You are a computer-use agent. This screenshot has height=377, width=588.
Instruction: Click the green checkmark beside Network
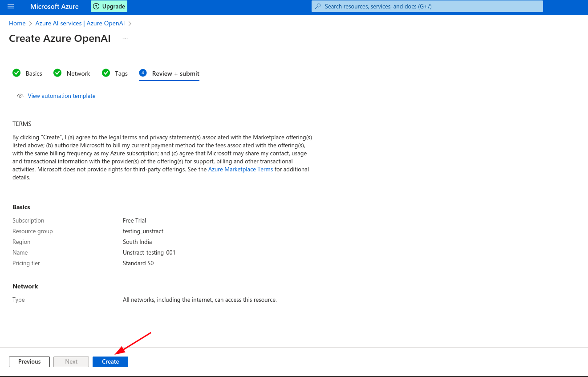57,73
